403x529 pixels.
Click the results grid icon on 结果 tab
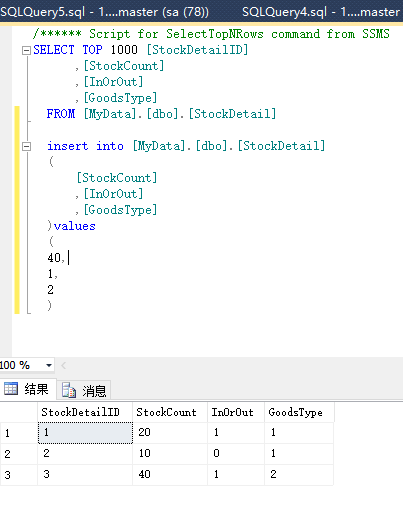tap(11, 389)
